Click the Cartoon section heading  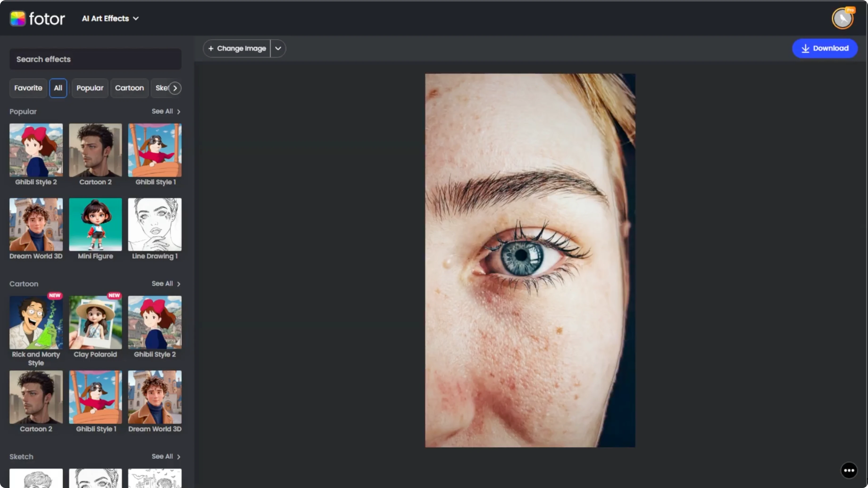click(x=24, y=284)
